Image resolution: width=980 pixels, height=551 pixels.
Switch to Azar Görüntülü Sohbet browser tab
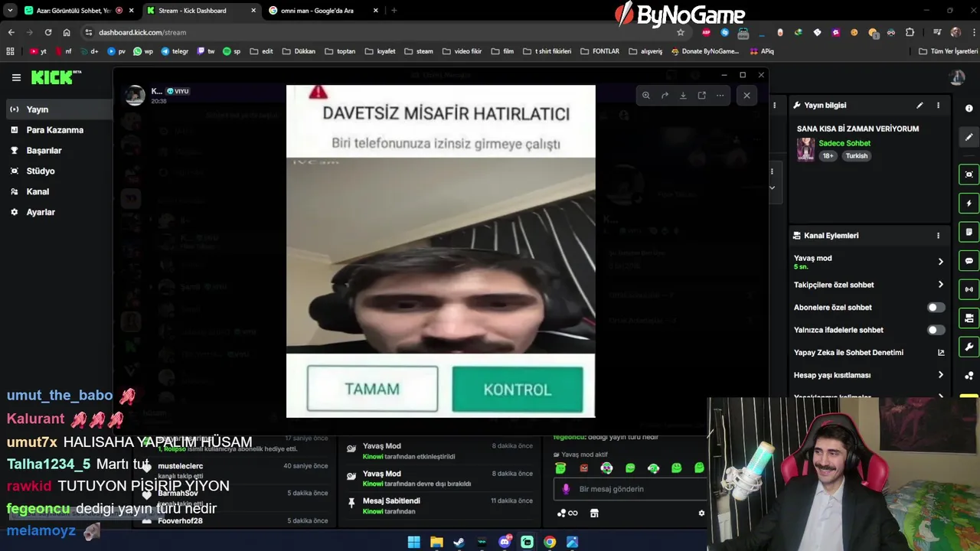pyautogui.click(x=74, y=11)
